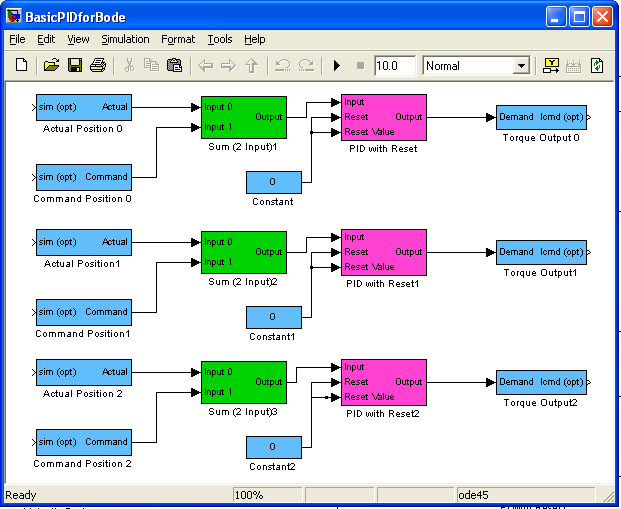Viewport: 621px width, 509px height.
Task: Select the PID with Reset block
Action: pos(384,117)
